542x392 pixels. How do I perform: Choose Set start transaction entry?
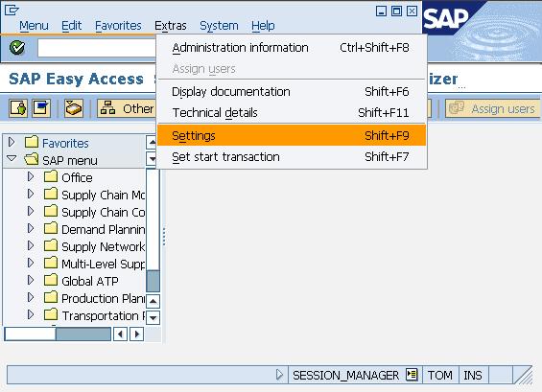pos(291,157)
